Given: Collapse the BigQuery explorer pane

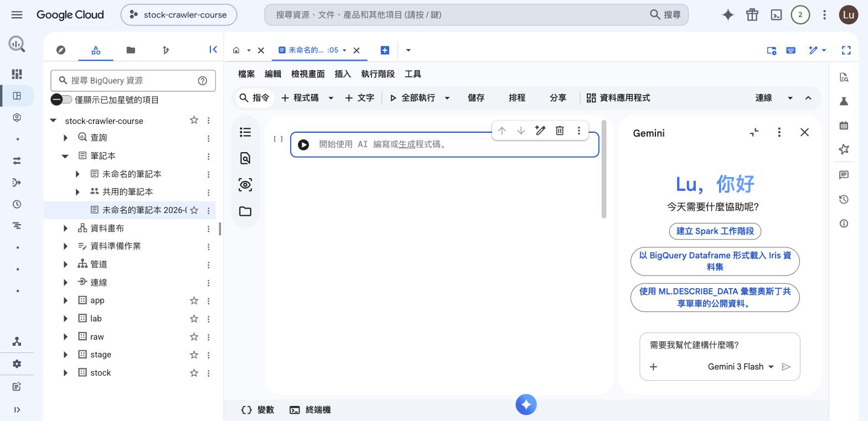Looking at the screenshot, I should click(x=213, y=50).
